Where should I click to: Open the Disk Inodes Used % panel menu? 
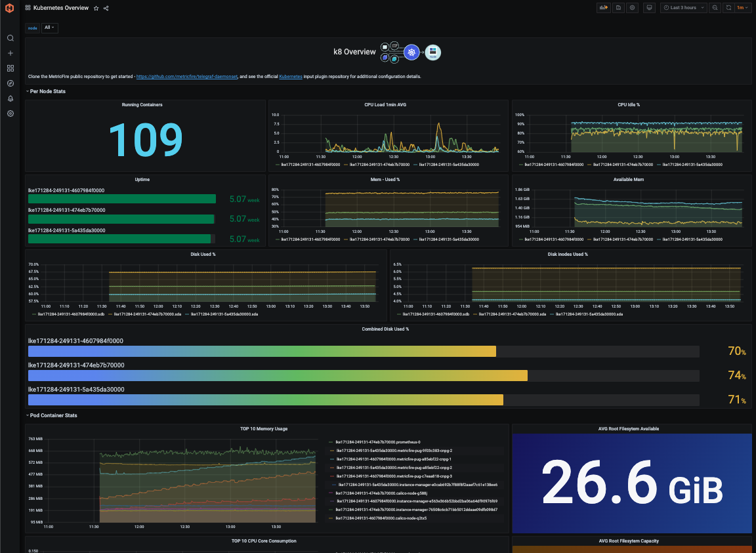point(568,254)
